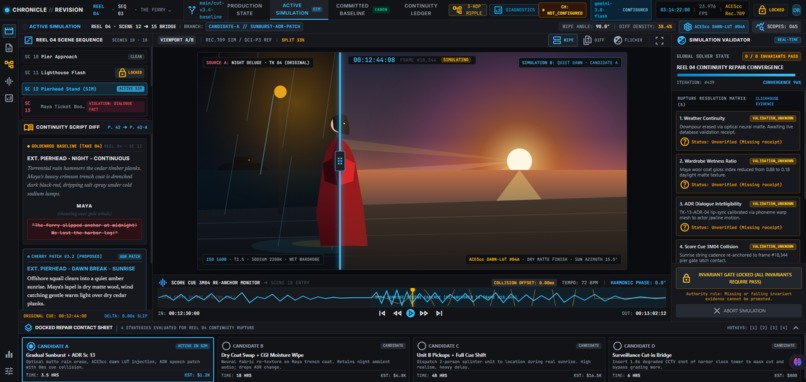
Task: Open the CH: NOT_CONFIGURED channel selector
Action: click(562, 10)
